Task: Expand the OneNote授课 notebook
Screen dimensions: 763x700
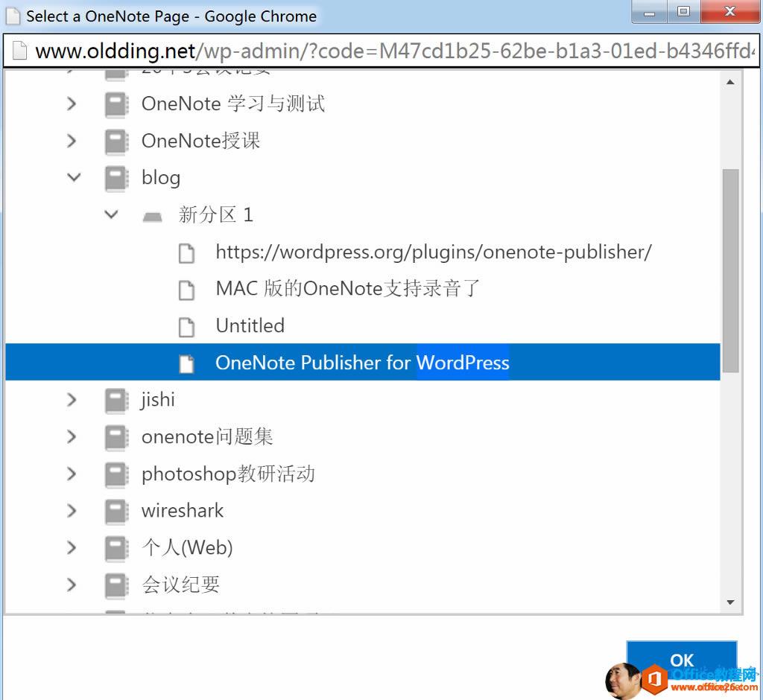Action: pos(71,141)
